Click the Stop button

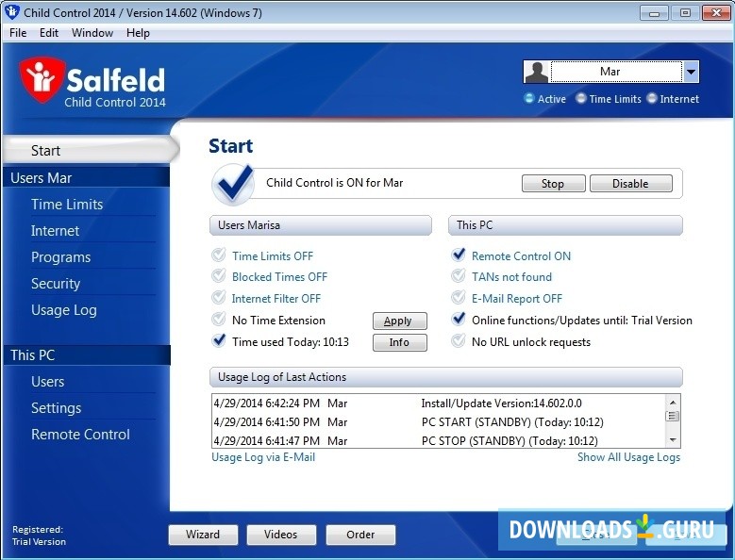pyautogui.click(x=554, y=184)
